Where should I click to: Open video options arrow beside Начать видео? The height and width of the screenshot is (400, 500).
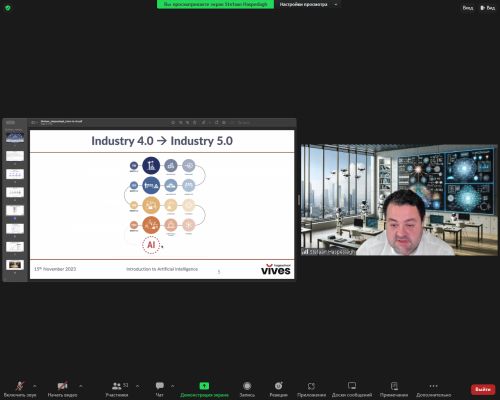pos(80,386)
